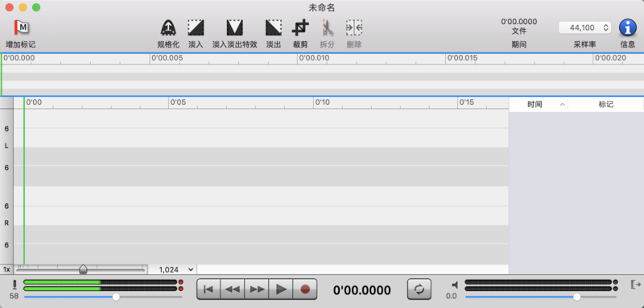Viewport: 644px width, 308px height.
Task: Click the 标记 column header
Action: pyautogui.click(x=606, y=105)
